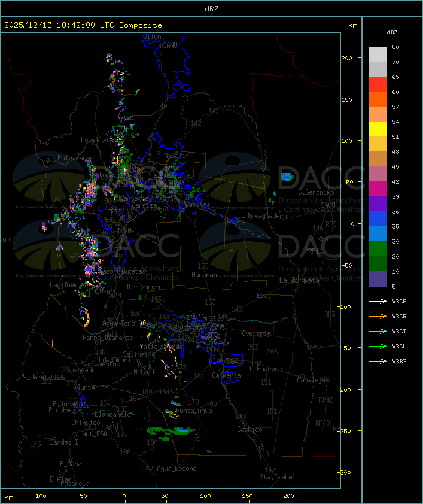
Task: Click the Sosneado map label
Action: (x=81, y=370)
